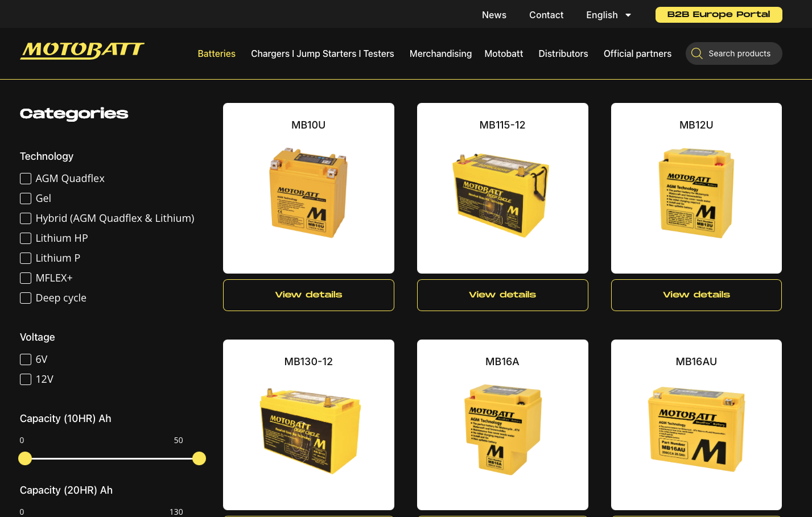
Task: Click the MB16AU product title
Action: pyautogui.click(x=696, y=362)
